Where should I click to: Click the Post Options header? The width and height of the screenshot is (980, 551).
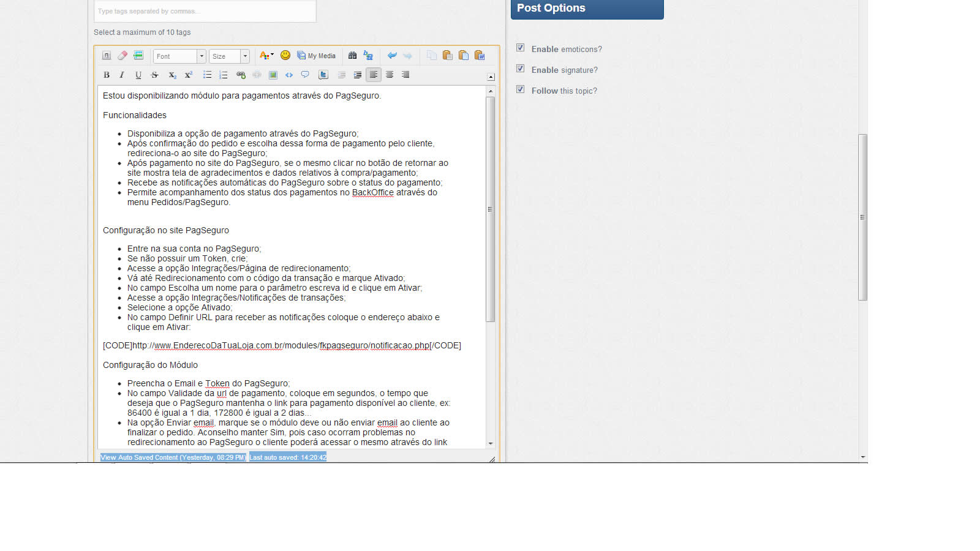pyautogui.click(x=587, y=9)
